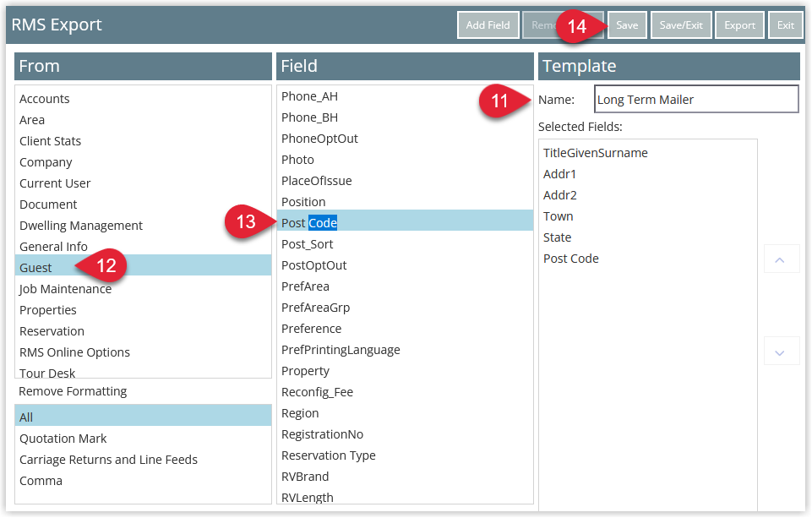Select Reservation in the From list
The height and width of the screenshot is (518, 812).
coord(143,331)
